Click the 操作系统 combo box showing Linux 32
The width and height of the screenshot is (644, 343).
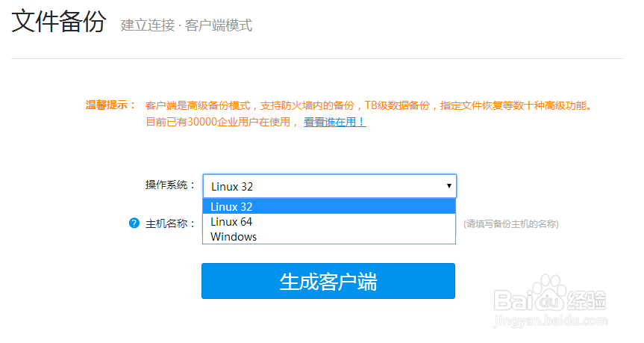[328, 186]
